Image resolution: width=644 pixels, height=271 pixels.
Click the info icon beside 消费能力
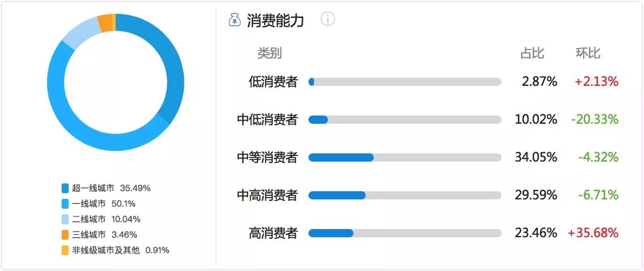[327, 19]
